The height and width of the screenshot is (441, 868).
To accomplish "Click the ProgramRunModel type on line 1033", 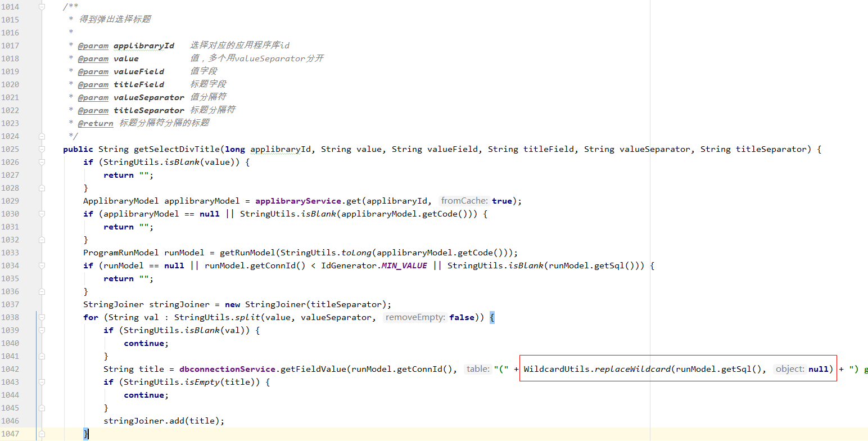I will 121,253.
